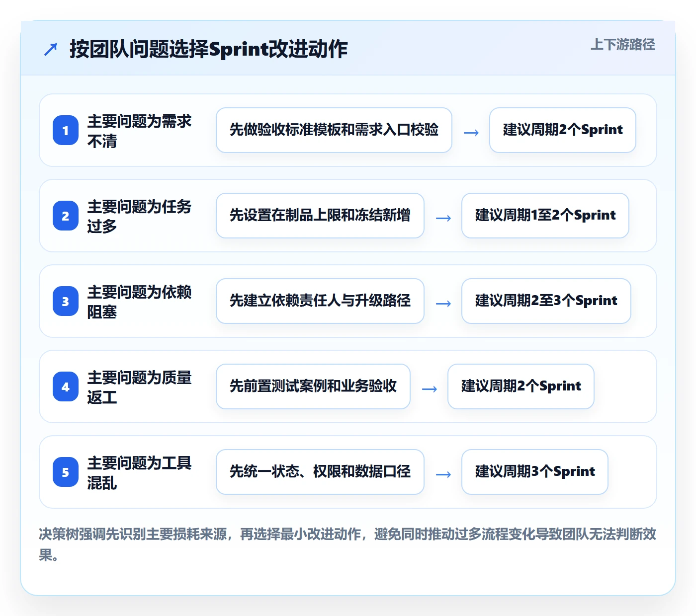Click the 先前置测试案例和业务验收 box

pyautogui.click(x=313, y=386)
